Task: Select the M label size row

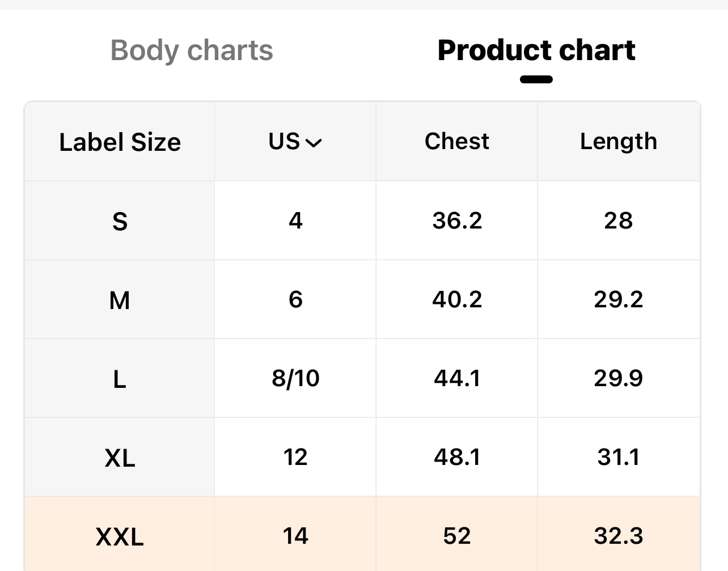Action: click(x=120, y=299)
